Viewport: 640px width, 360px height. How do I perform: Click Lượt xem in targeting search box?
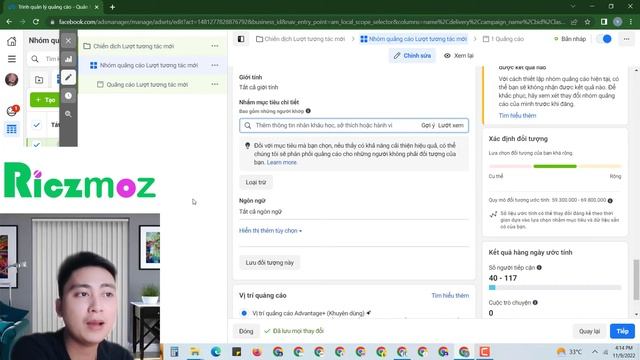451,125
